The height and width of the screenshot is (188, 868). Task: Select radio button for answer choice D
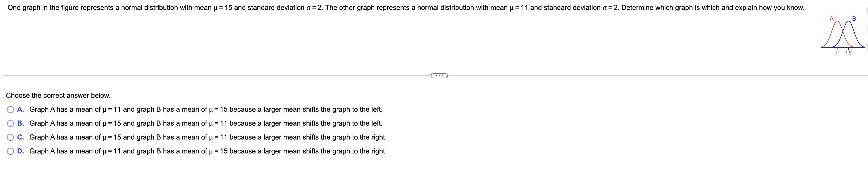(x=10, y=151)
